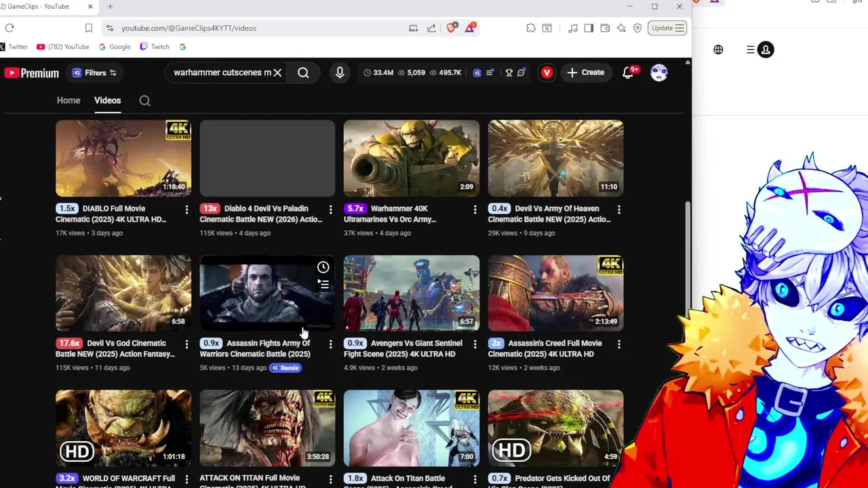Click the VPN shield toolbar icon

[637, 28]
